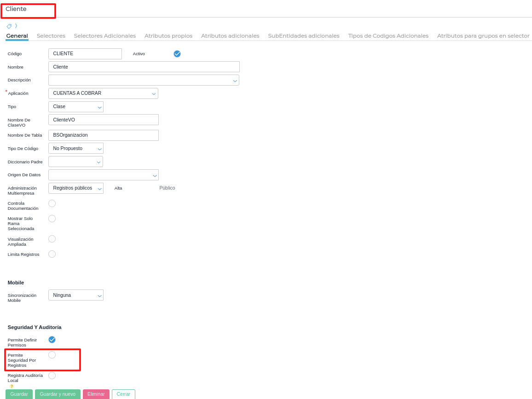The image size is (532, 399).
Task: Open the Sincronización Mobile dropdown
Action: pyautogui.click(x=76, y=295)
